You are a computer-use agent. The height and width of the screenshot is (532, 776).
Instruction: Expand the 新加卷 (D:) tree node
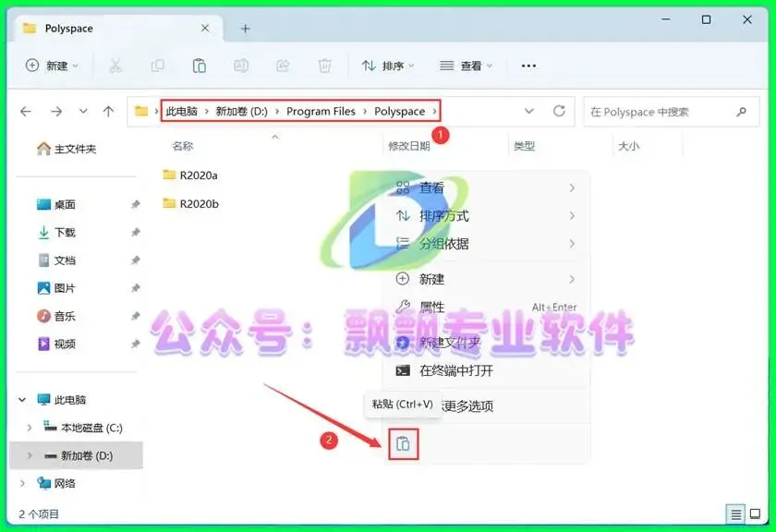[x=30, y=455]
